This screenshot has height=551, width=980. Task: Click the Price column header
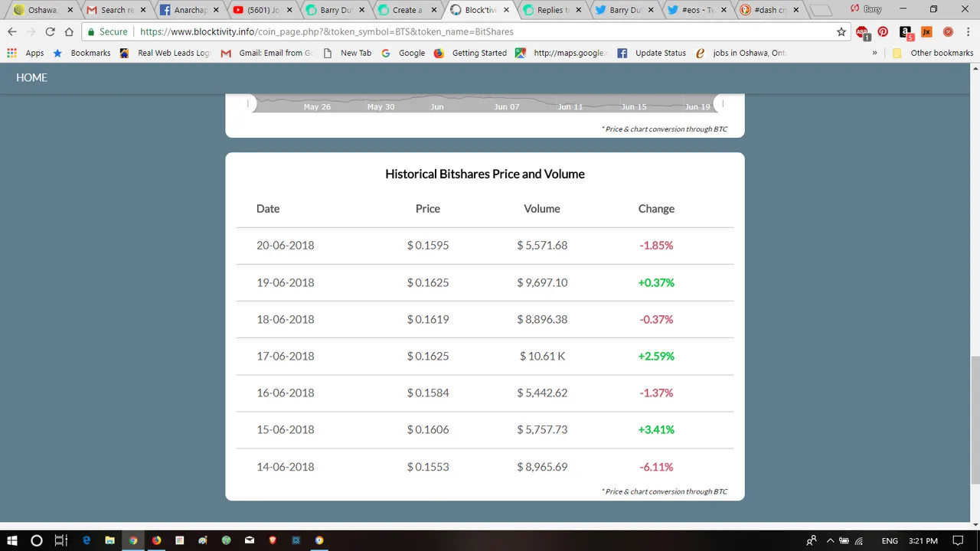[428, 209]
